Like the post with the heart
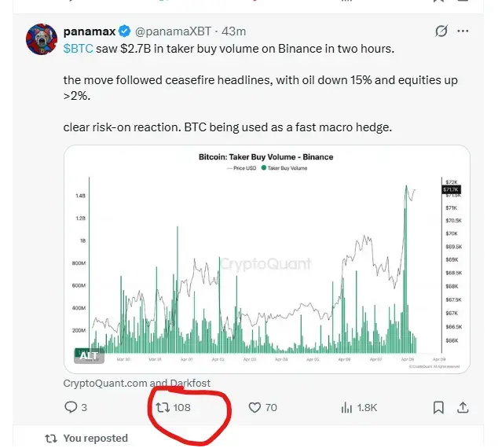Screen dimensions: 498x448 (254, 408)
